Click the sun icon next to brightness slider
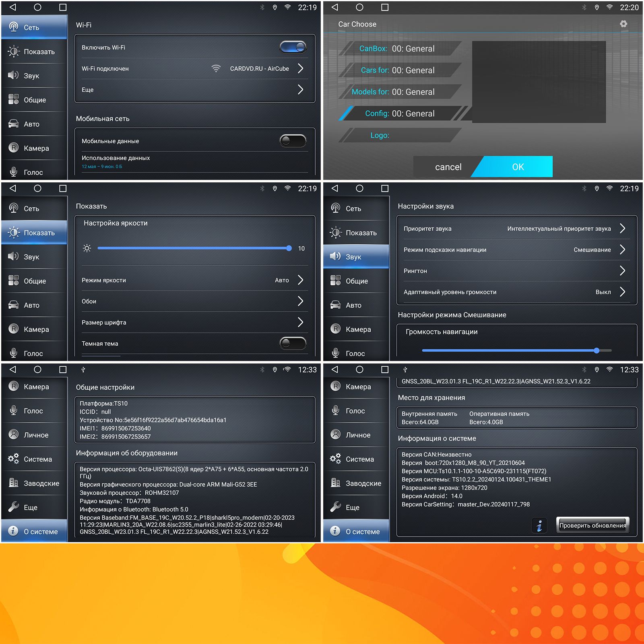 click(87, 248)
